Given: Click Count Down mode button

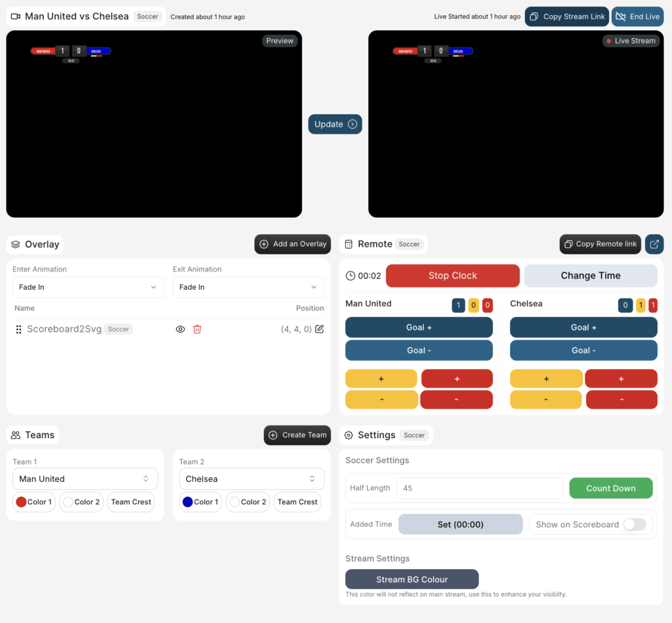Looking at the screenshot, I should pyautogui.click(x=611, y=488).
